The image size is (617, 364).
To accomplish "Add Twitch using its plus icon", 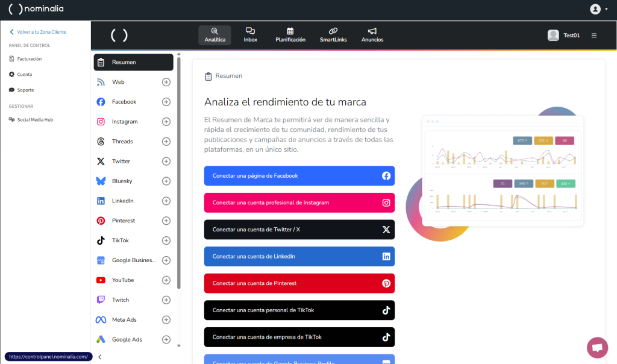I will coord(166,300).
